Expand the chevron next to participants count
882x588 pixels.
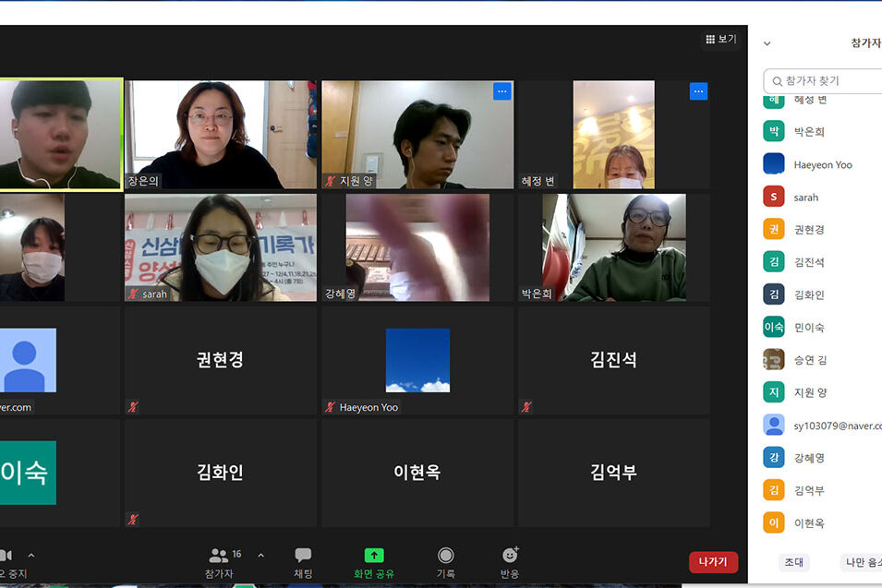click(x=260, y=555)
